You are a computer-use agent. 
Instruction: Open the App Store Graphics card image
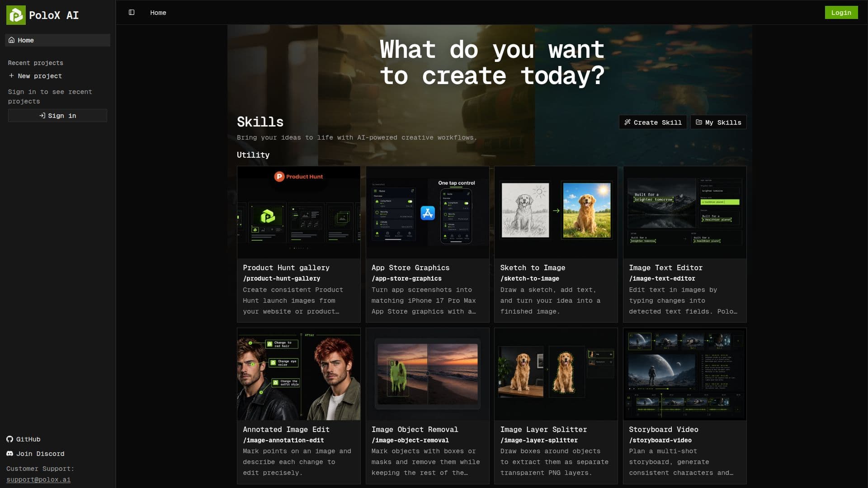tap(428, 212)
